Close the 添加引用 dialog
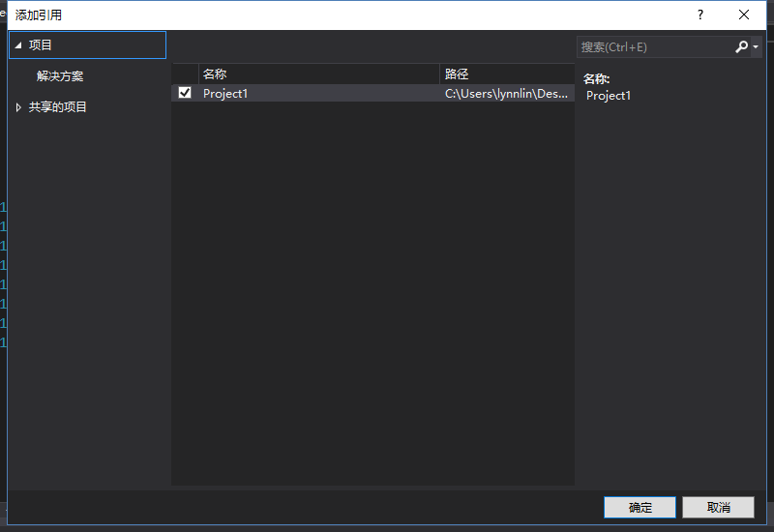The image size is (774, 532). click(x=744, y=15)
